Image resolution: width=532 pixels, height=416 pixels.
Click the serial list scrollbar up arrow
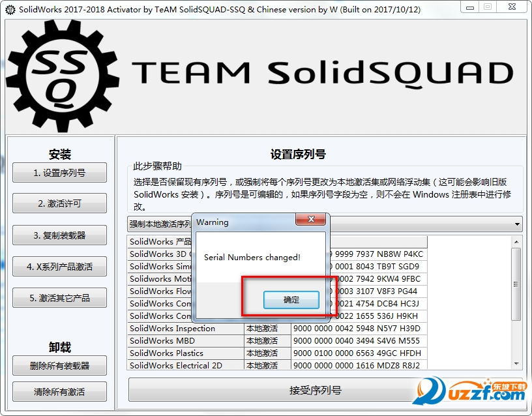tap(516, 242)
